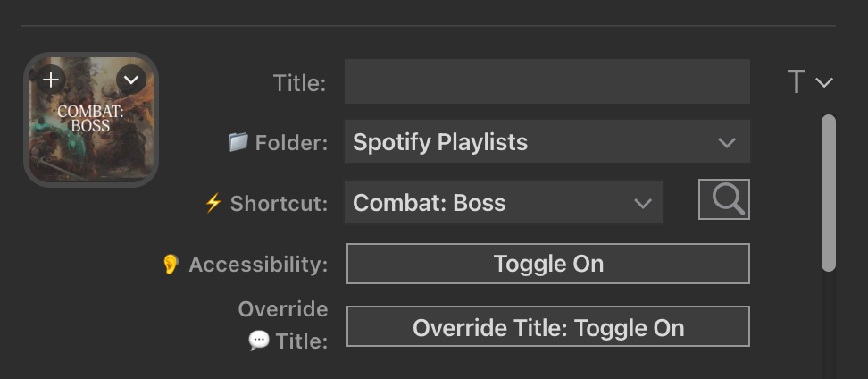Click the plus icon on the artwork
This screenshot has height=379, width=868.
pos(51,80)
